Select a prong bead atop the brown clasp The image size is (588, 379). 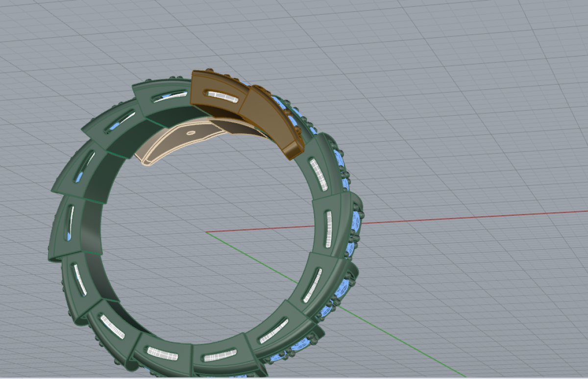210,71
